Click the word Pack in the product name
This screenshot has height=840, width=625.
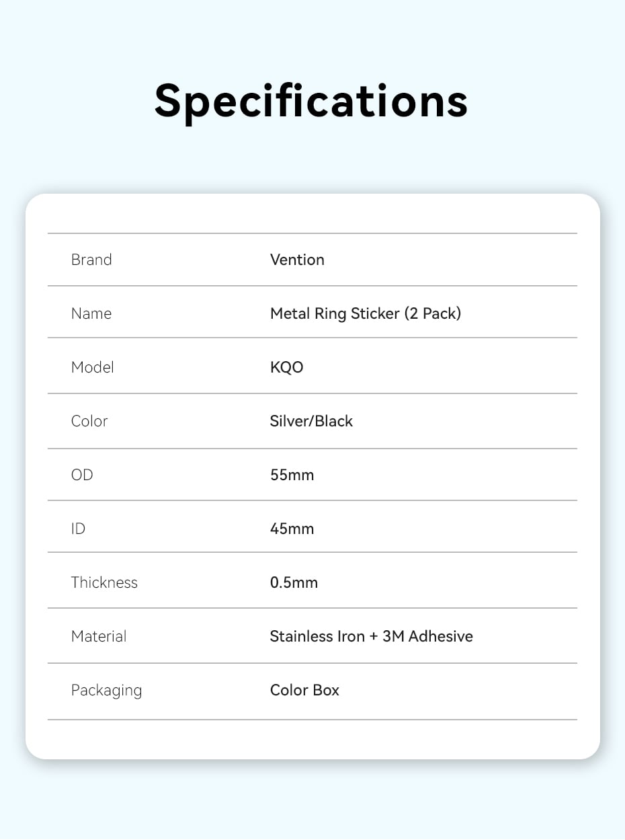pyautogui.click(x=440, y=313)
